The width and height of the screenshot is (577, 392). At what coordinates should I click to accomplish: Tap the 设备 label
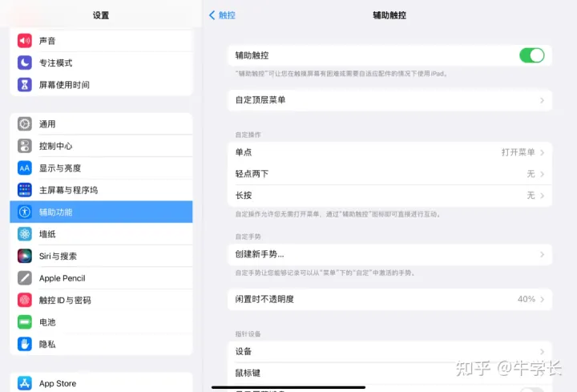pyautogui.click(x=244, y=351)
